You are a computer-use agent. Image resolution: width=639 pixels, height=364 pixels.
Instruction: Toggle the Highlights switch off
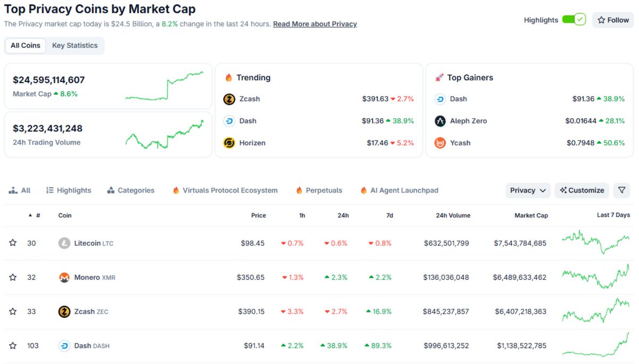574,20
